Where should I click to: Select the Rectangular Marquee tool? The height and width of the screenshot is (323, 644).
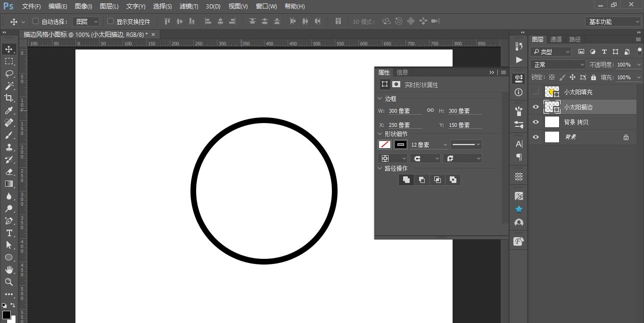coord(9,61)
